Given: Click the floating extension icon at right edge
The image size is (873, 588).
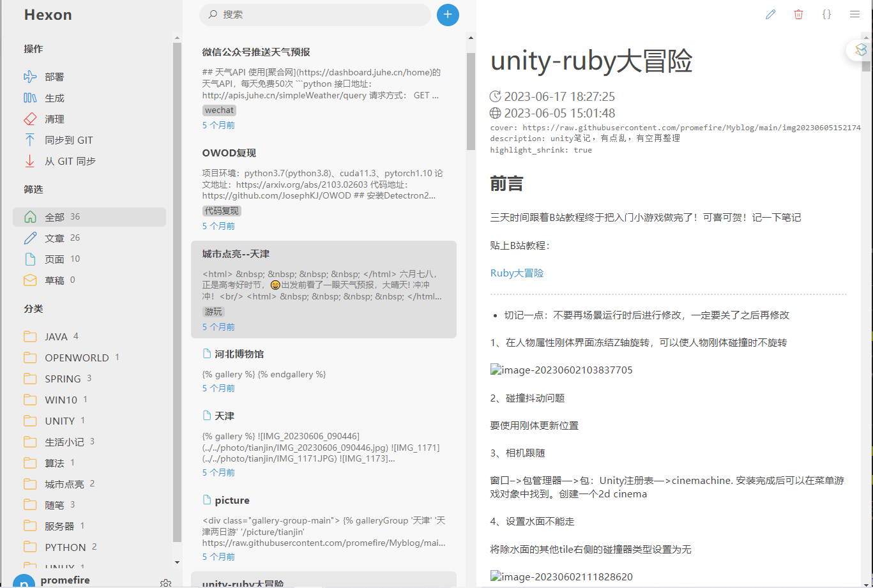Looking at the screenshot, I should click(860, 50).
